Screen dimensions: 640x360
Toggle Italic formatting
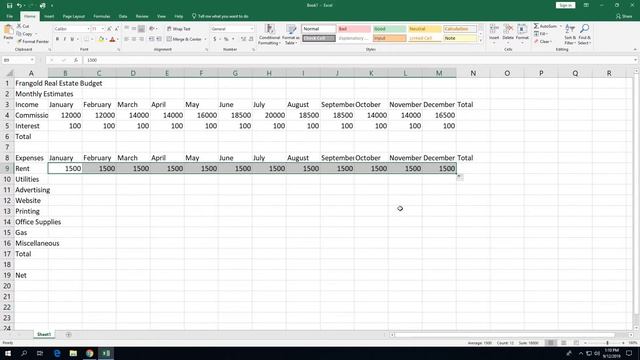[64, 39]
